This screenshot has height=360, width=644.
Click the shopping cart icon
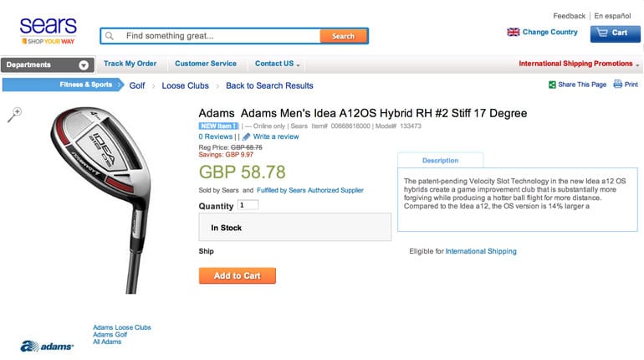[602, 33]
